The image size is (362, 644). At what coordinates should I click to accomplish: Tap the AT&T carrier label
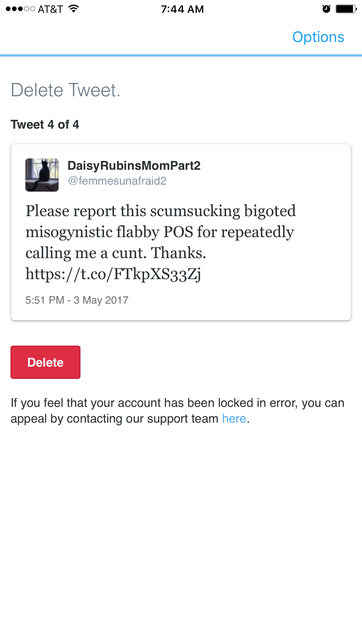click(x=50, y=9)
